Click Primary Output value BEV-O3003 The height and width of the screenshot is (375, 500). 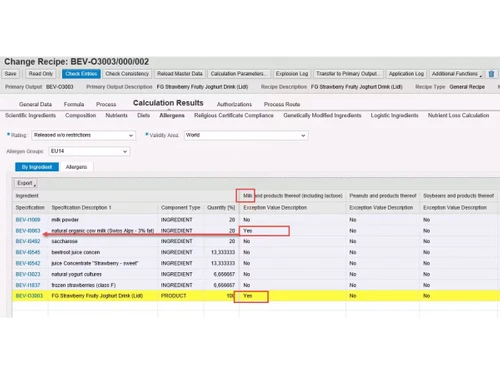click(x=59, y=87)
